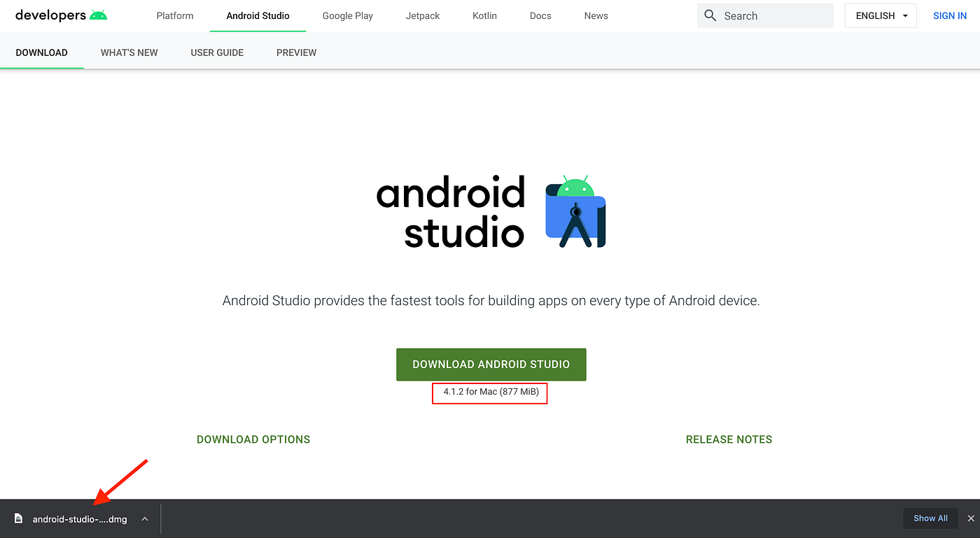Viewport: 980px width, 538px height.
Task: Close the downloads bar
Action: coord(971,518)
